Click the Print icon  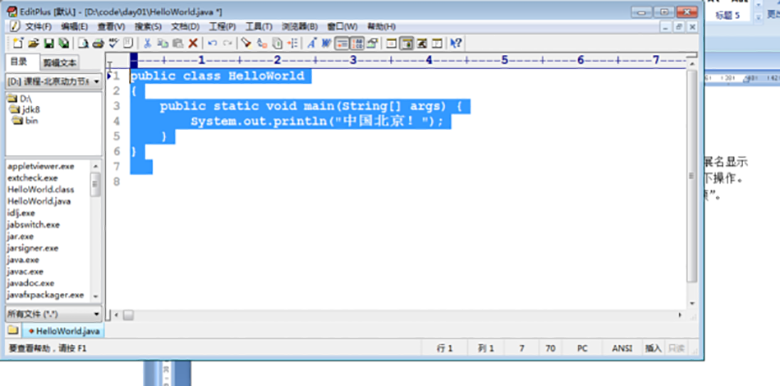point(98,43)
